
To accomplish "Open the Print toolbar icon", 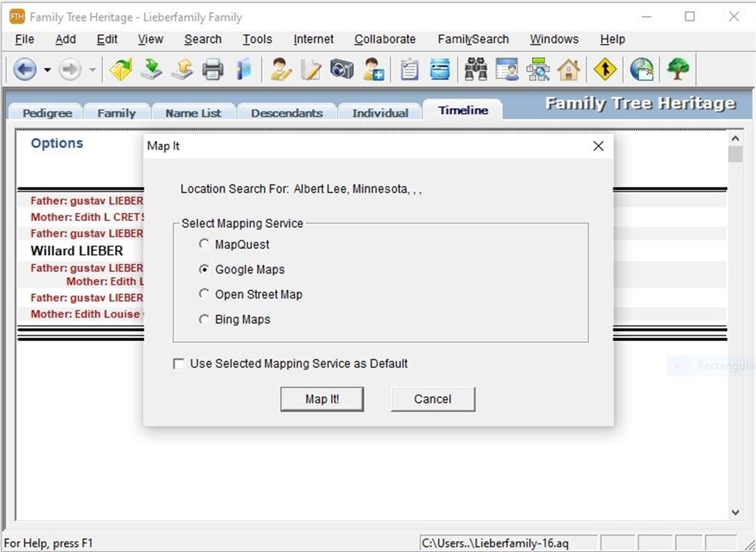I will pos(213,69).
